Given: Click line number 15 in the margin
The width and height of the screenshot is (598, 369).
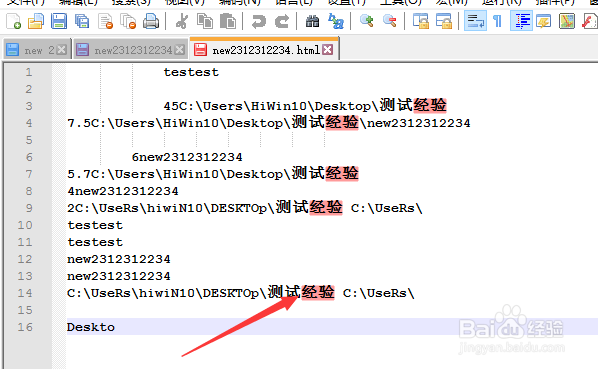Looking at the screenshot, I should tap(25, 310).
